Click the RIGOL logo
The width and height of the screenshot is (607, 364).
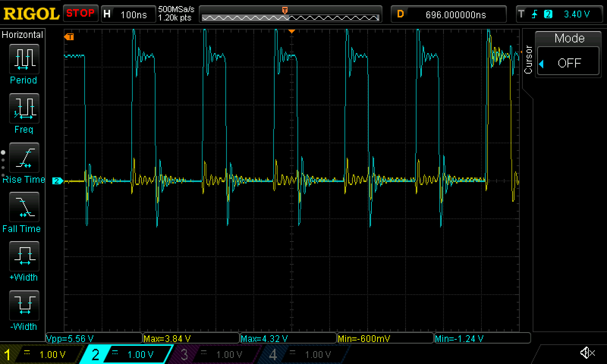coord(31,14)
